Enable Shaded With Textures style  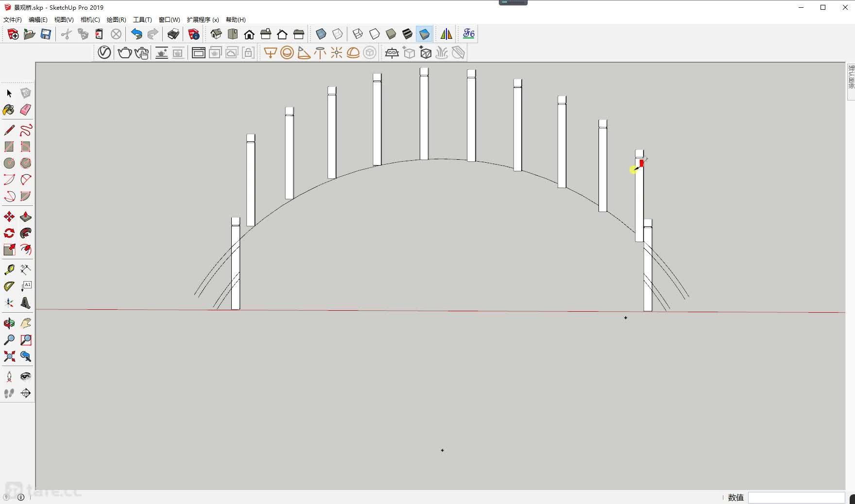point(408,34)
